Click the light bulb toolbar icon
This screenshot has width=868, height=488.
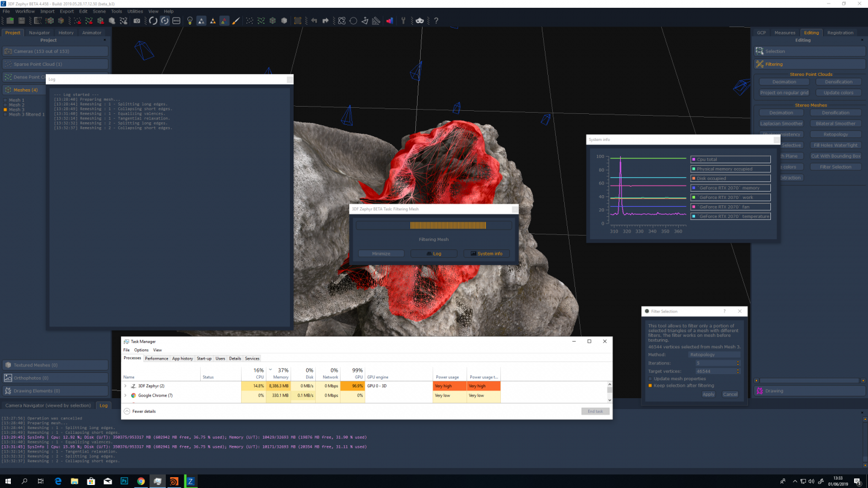point(190,20)
